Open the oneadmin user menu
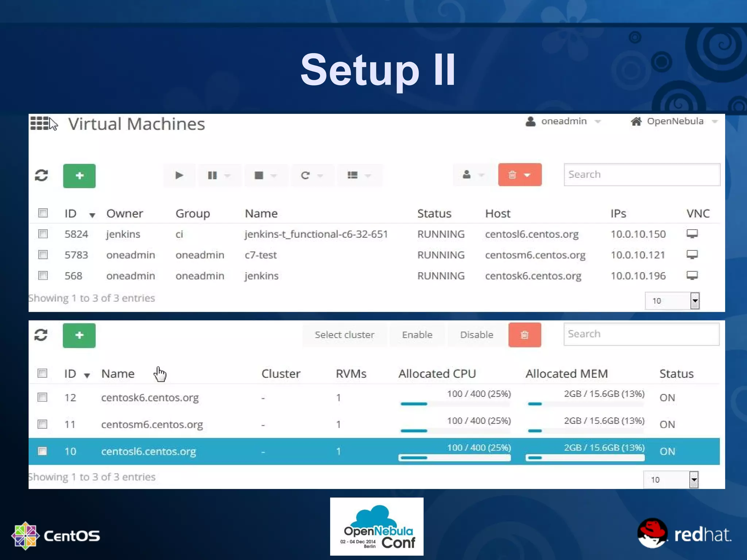Screen dimensions: 747x560 tap(564, 121)
